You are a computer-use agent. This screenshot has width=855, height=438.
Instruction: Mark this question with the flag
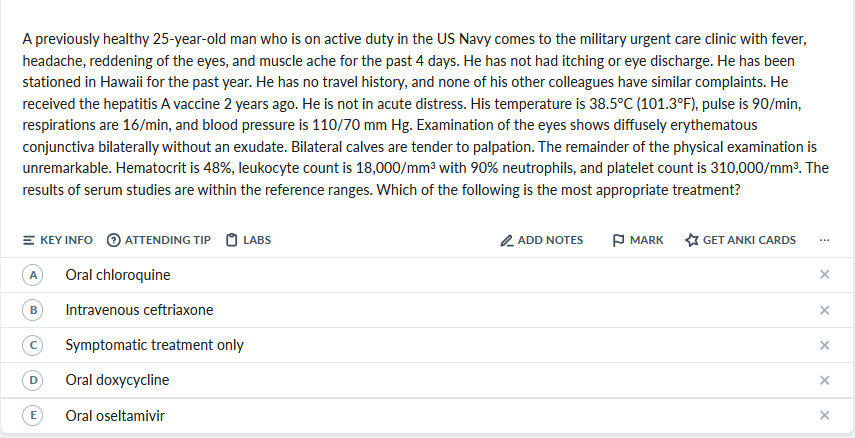(x=637, y=240)
